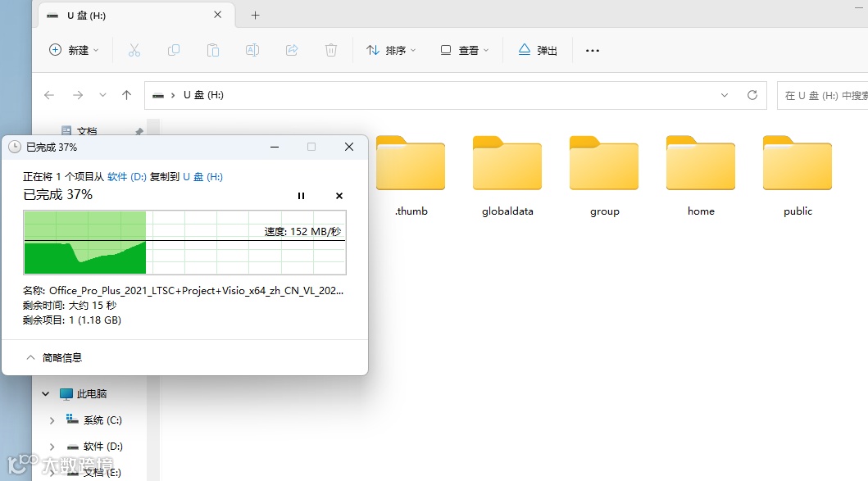Collapse details via 简略信息
This screenshot has width=868, height=481.
[54, 357]
